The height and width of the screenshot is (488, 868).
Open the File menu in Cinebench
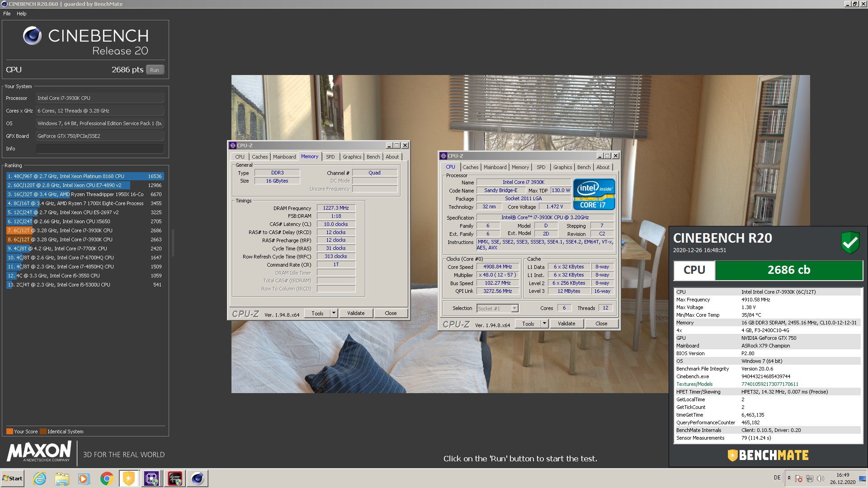tap(7, 14)
